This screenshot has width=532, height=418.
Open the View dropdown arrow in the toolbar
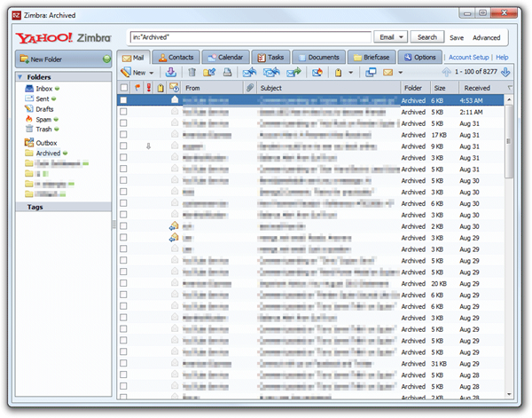coord(400,72)
